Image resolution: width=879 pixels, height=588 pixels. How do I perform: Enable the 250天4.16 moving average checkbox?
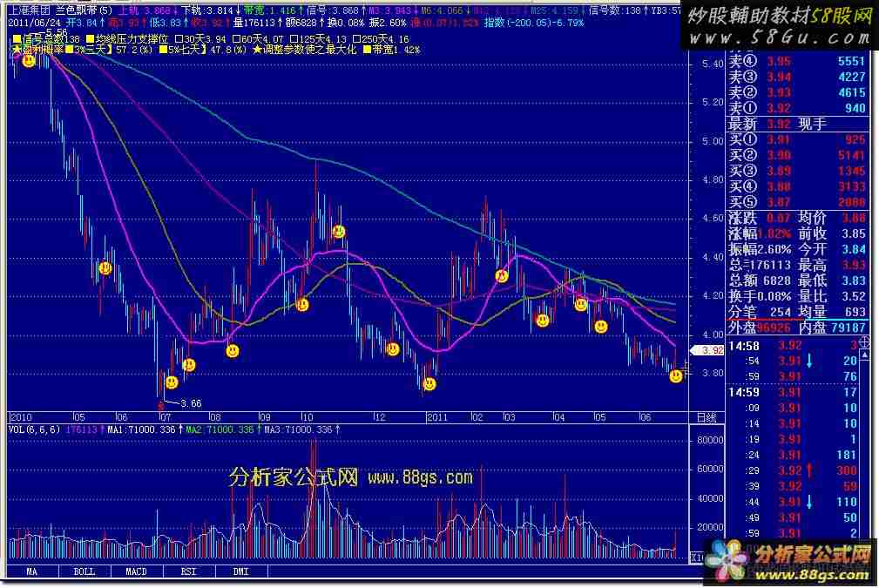pos(356,39)
